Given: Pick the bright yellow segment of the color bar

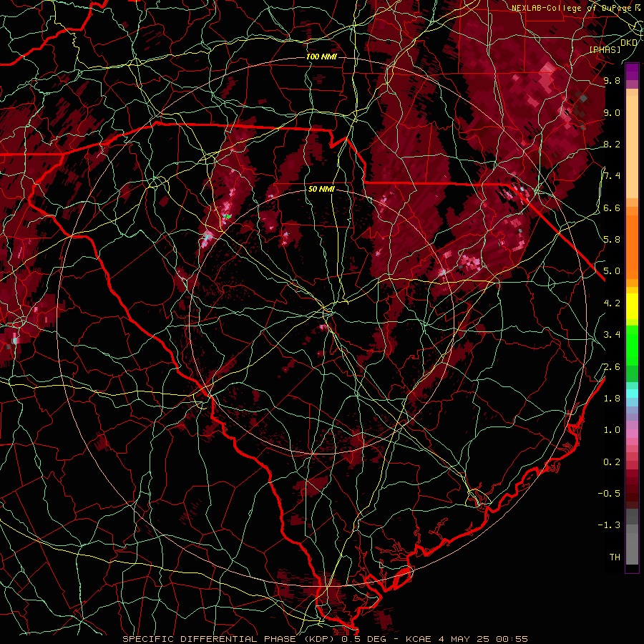Looking at the screenshot, I should point(632,306).
